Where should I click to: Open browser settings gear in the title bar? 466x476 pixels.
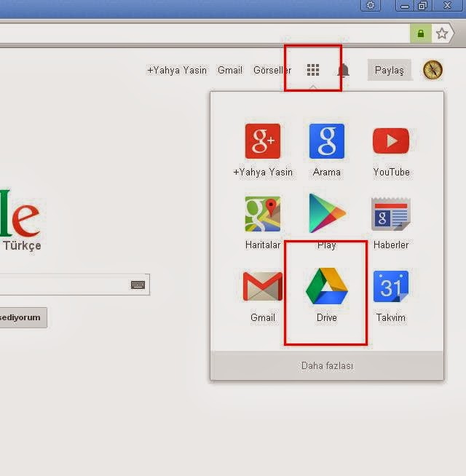(x=371, y=5)
